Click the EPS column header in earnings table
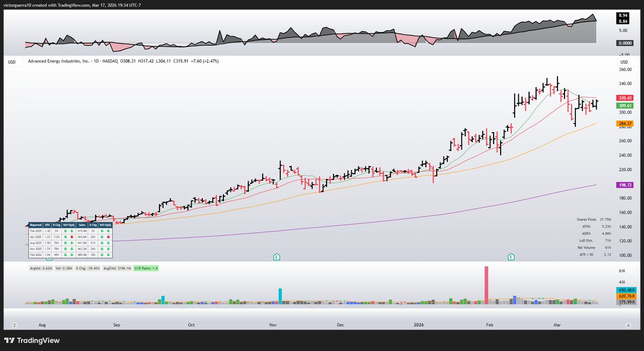The image size is (644, 351). 47,225
